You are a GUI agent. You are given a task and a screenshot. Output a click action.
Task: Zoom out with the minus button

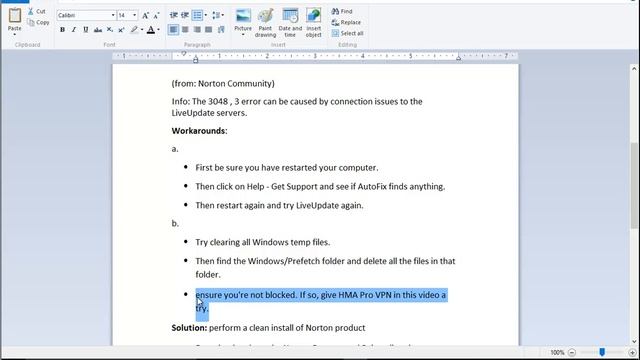572,352
